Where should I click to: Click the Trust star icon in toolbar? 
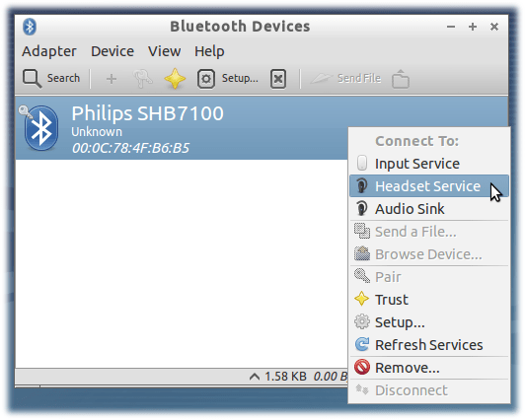[175, 79]
